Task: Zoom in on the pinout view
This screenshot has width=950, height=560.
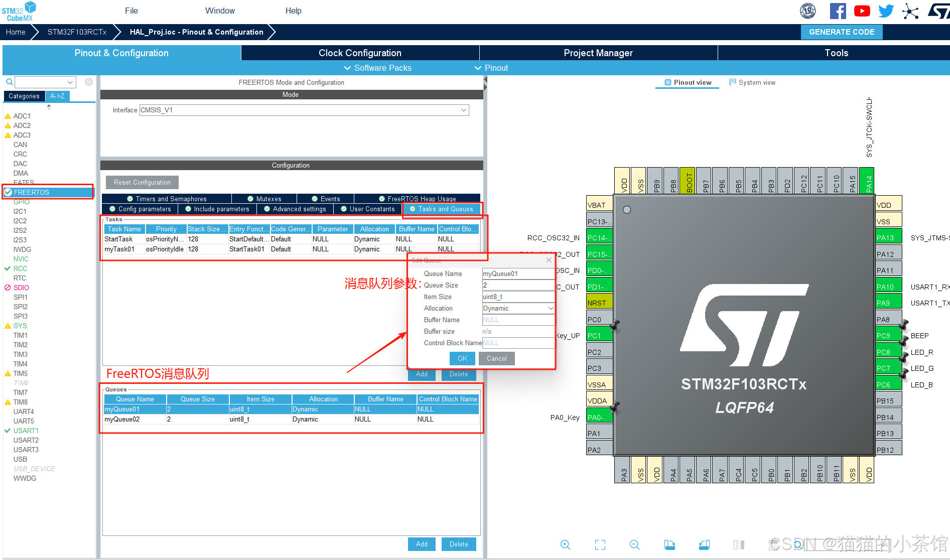Action: [565, 544]
